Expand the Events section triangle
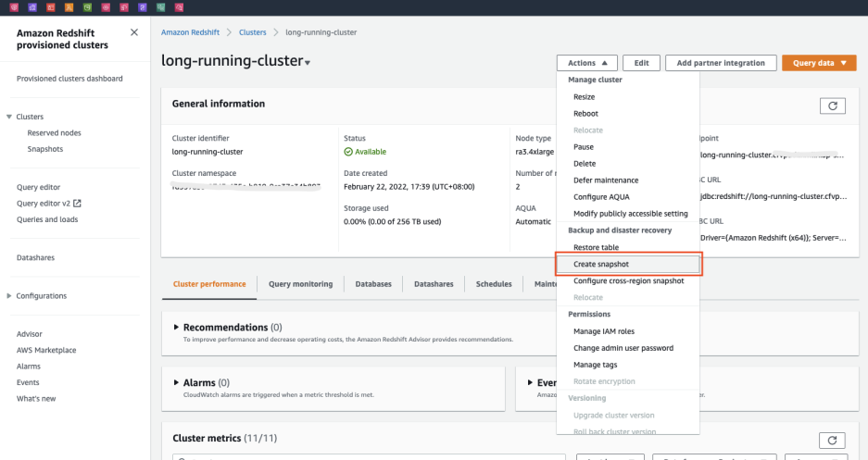The height and width of the screenshot is (460, 868). coord(530,382)
